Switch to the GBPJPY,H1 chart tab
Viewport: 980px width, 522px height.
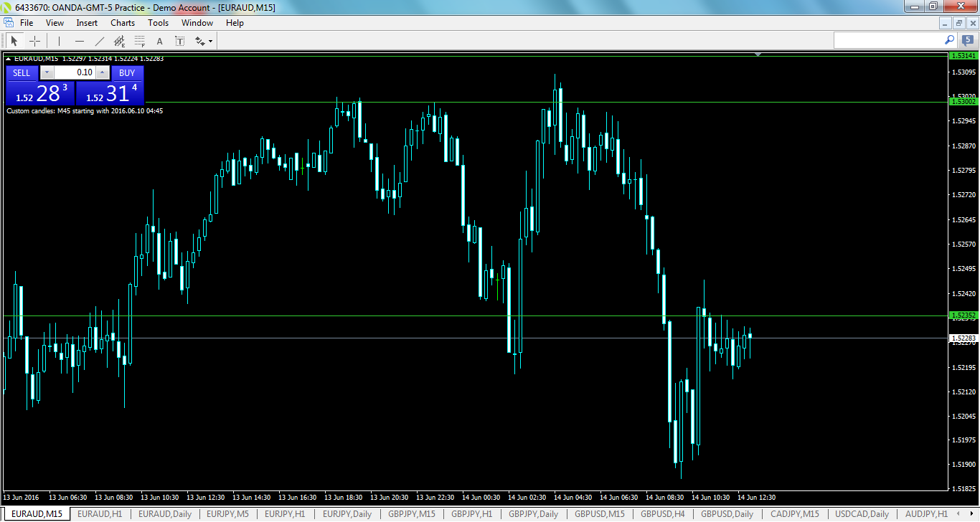(x=472, y=514)
